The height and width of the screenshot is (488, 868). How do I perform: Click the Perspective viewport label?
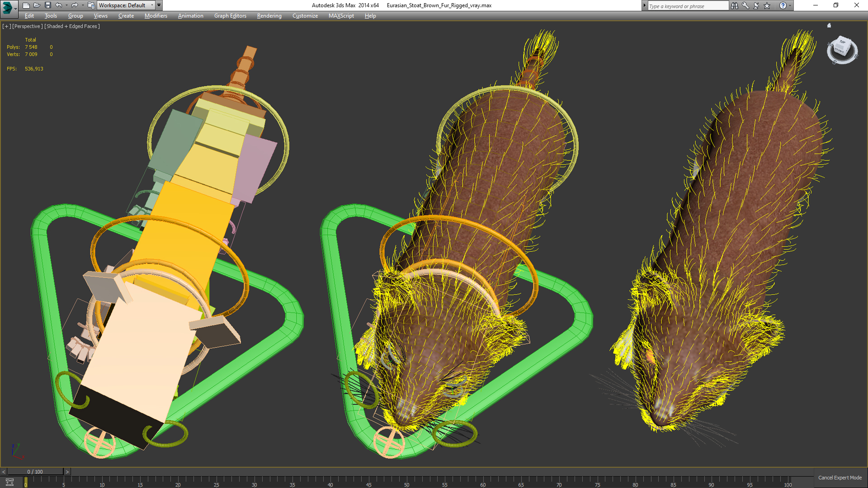click(x=28, y=26)
